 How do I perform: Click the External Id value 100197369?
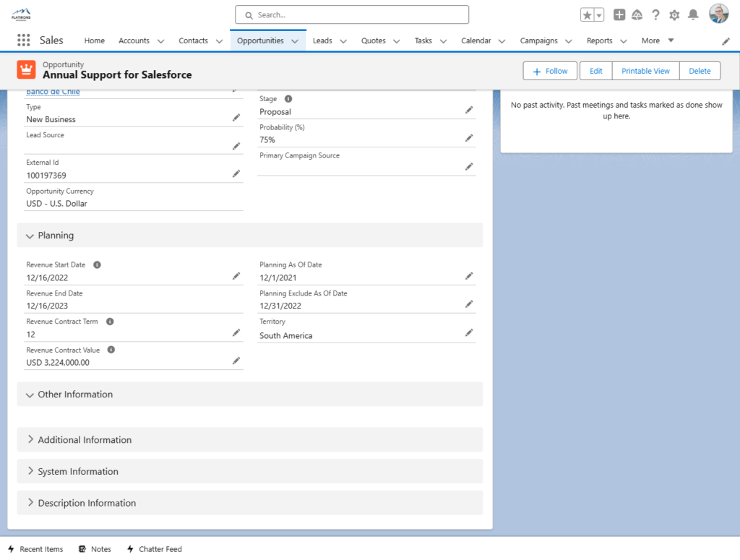pos(46,176)
